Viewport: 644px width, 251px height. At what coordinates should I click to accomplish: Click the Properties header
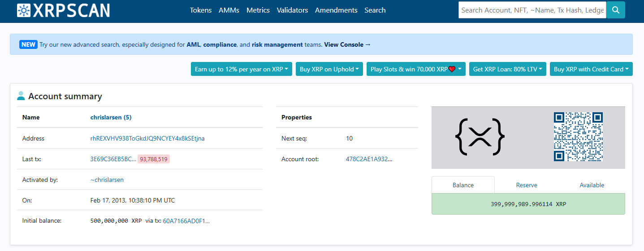(x=297, y=117)
